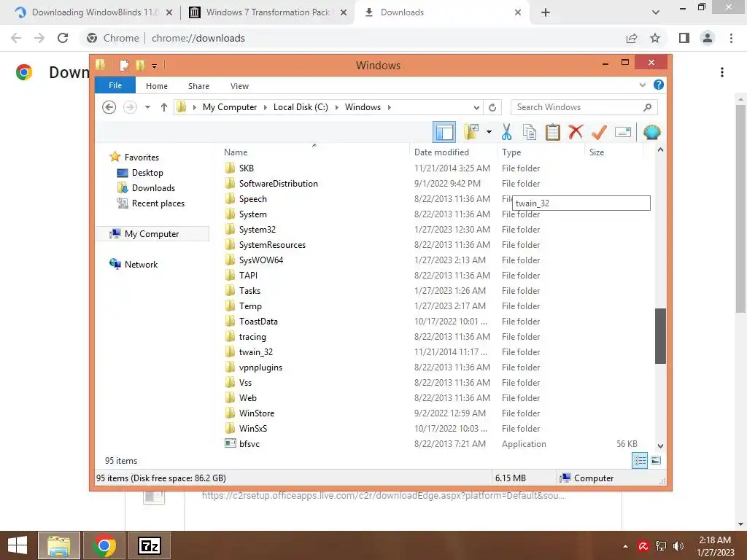Open Explorer help question mark icon
747x560 pixels.
(659, 85)
